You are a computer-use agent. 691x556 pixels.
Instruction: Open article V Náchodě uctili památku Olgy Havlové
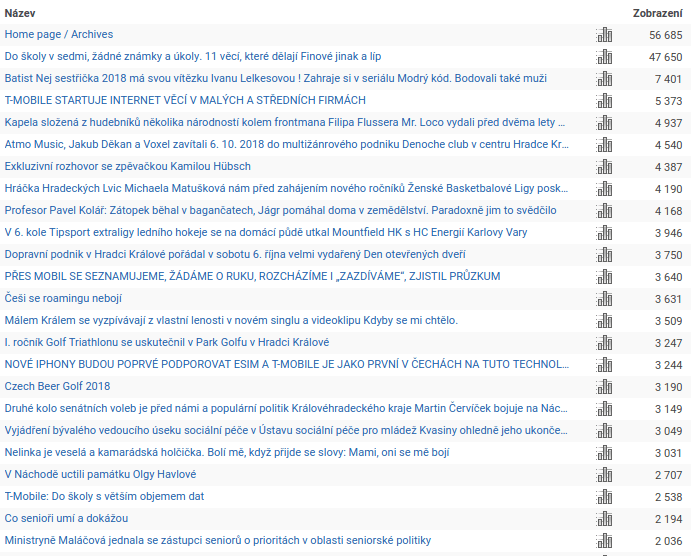(x=100, y=475)
